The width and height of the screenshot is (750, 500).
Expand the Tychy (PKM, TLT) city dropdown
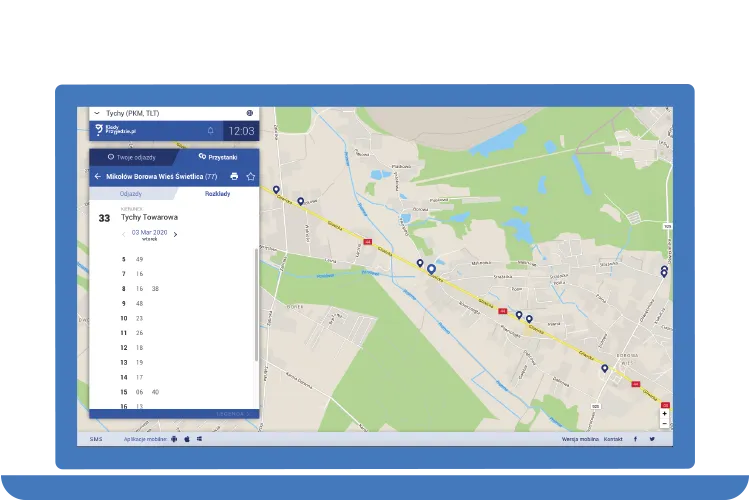[96, 113]
